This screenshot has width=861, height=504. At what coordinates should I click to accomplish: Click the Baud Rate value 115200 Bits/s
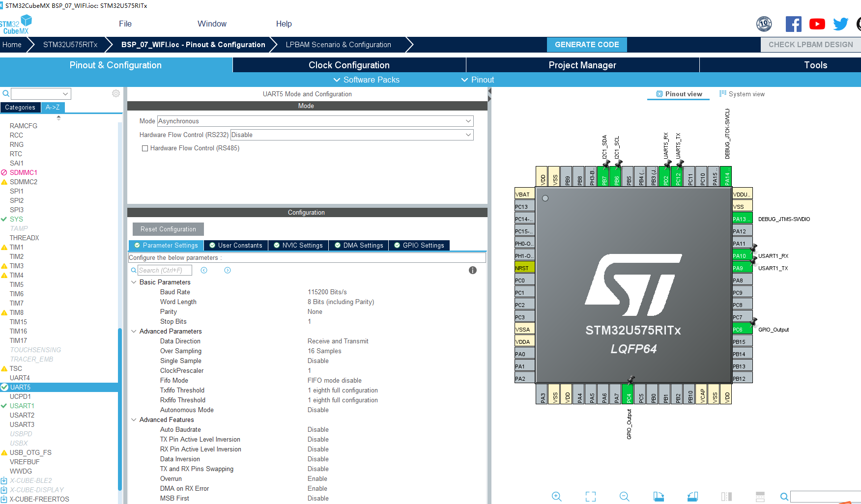(327, 292)
